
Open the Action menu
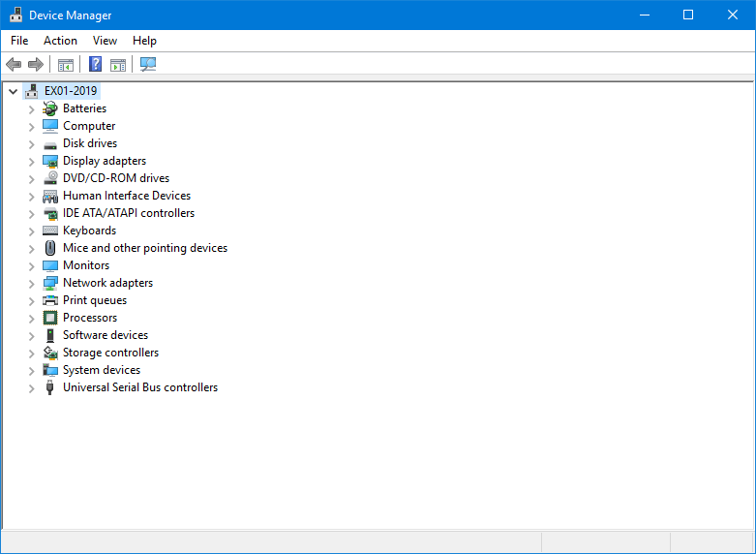click(x=60, y=41)
